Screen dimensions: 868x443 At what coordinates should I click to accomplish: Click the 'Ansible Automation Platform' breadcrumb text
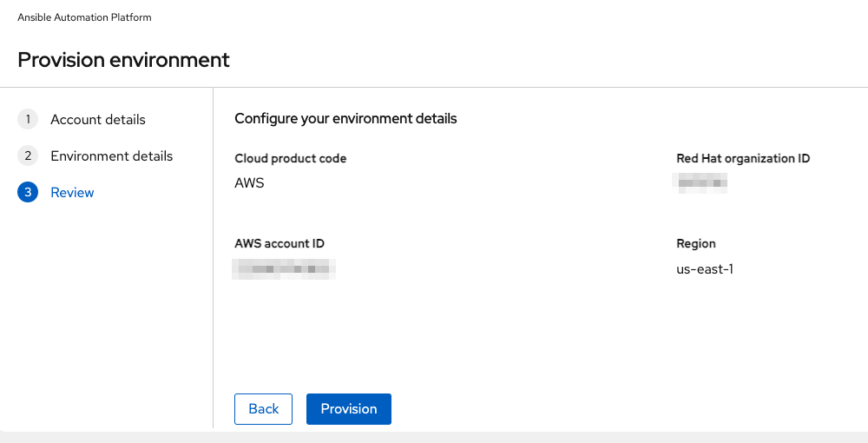84,17
